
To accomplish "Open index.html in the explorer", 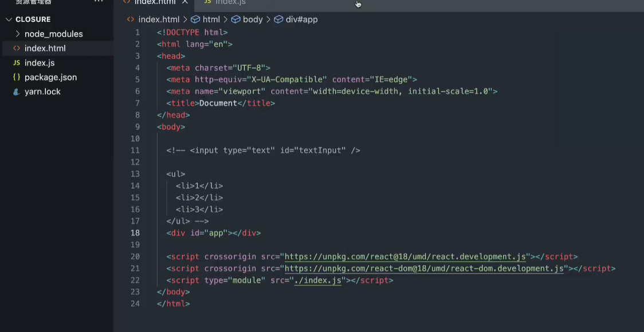I will pos(45,49).
